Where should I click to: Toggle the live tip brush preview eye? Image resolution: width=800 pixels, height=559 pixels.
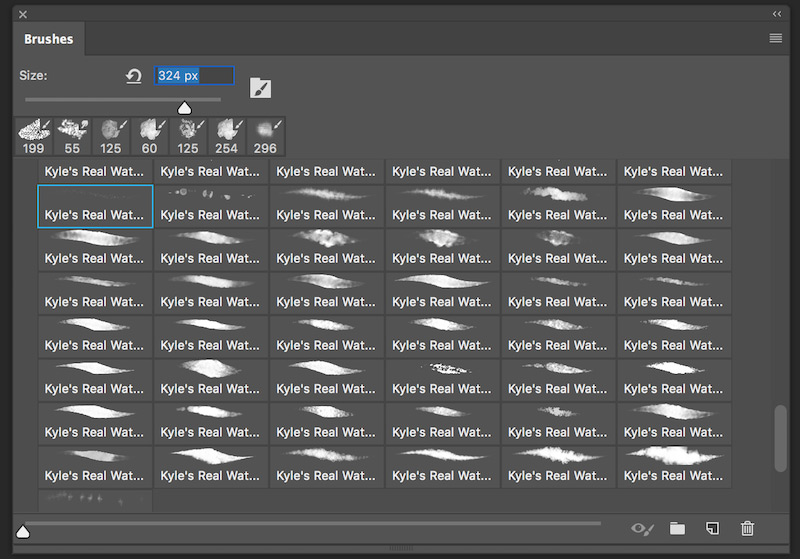642,528
